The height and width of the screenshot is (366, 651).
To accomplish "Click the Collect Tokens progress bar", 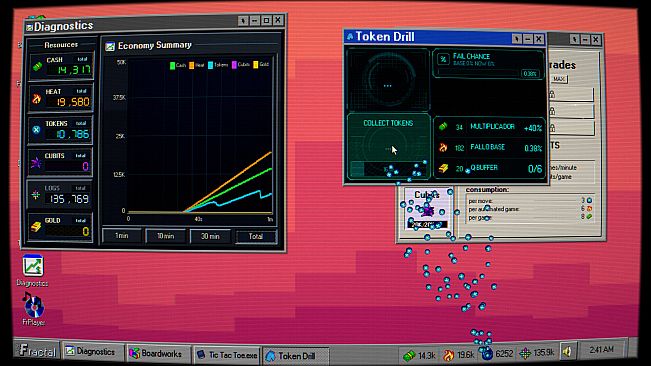I will (x=388, y=169).
